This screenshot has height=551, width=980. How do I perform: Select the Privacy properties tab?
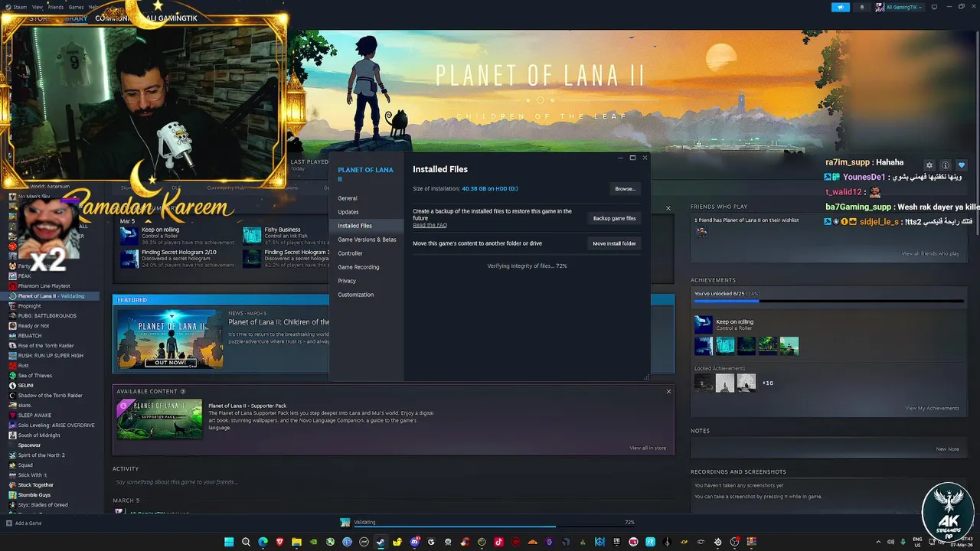coord(367,281)
